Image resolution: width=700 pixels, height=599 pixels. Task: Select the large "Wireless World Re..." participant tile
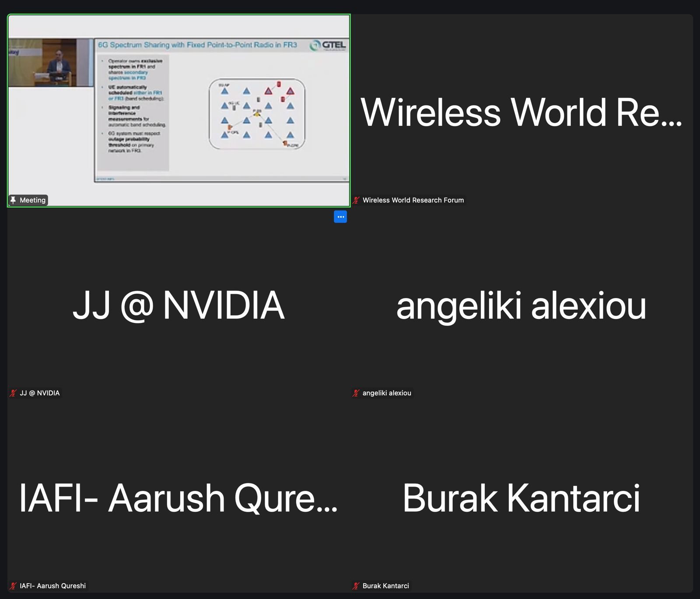pyautogui.click(x=521, y=112)
